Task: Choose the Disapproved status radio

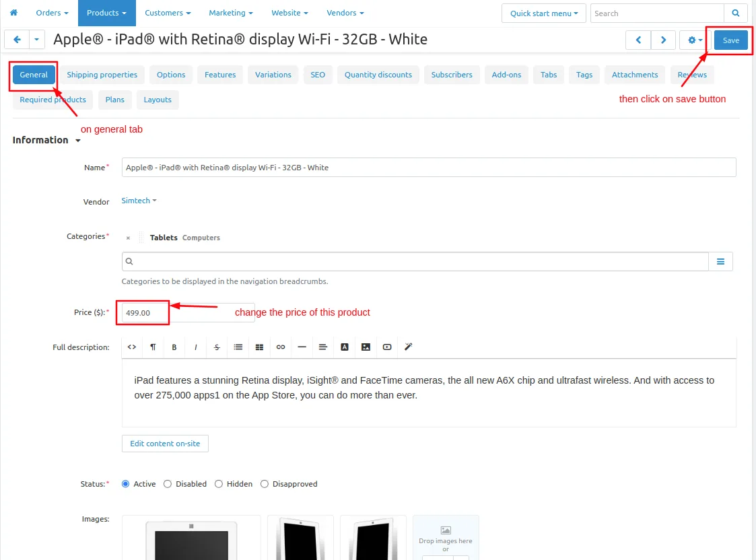Action: 264,484
